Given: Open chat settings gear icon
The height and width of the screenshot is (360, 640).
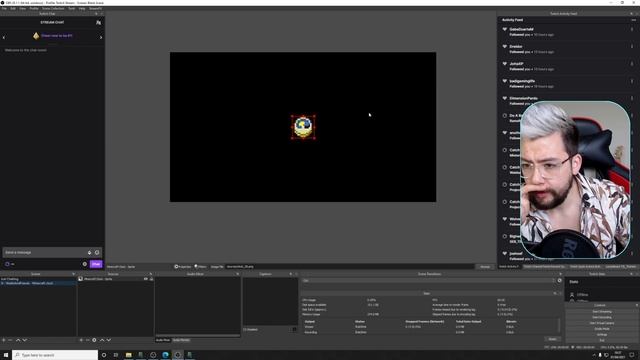Looking at the screenshot, I should pos(85,264).
